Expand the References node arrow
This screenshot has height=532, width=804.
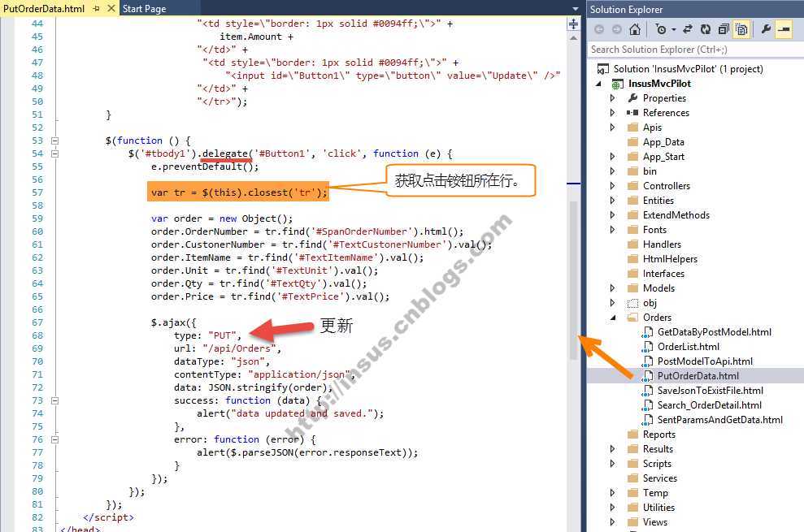tap(612, 112)
